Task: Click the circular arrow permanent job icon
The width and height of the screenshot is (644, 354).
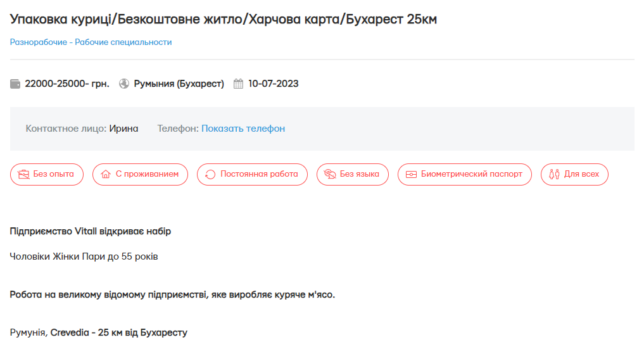Action: (x=210, y=175)
